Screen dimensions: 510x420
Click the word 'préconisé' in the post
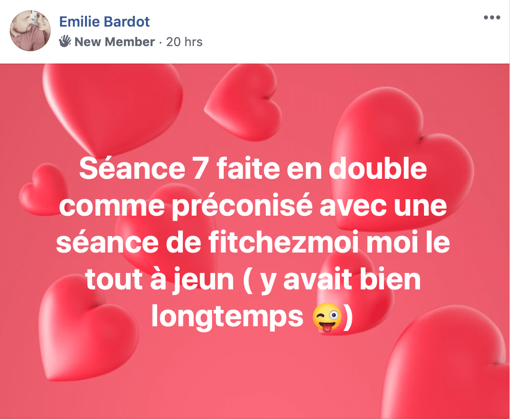(242, 206)
